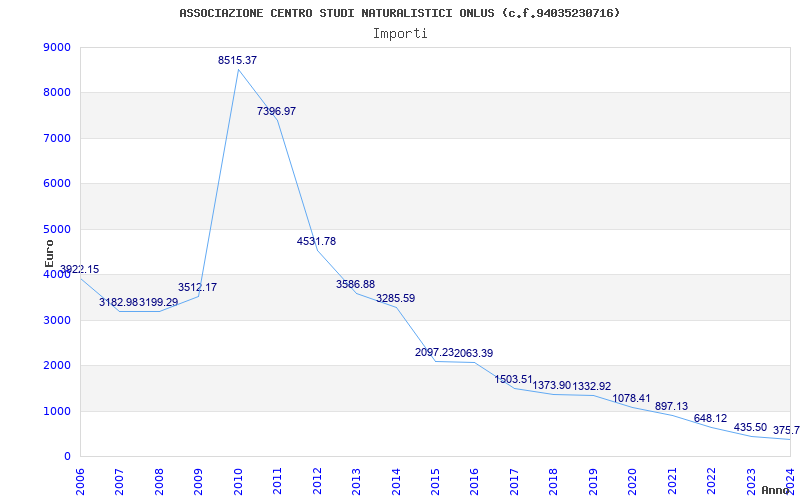Screen dimensions: 800x500
Task: Select the 3182.98 data label
Action: [x=118, y=303]
